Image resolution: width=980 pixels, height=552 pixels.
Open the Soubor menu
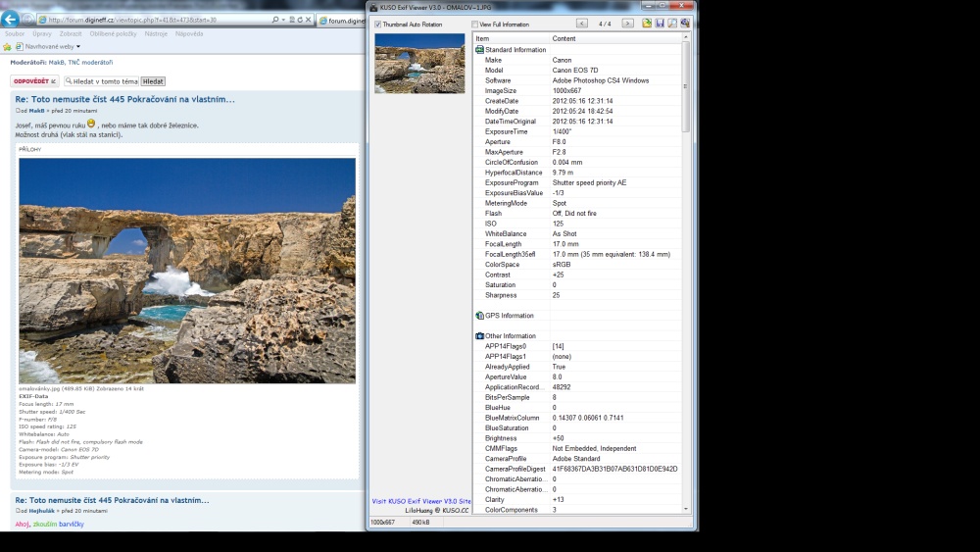[x=15, y=33]
